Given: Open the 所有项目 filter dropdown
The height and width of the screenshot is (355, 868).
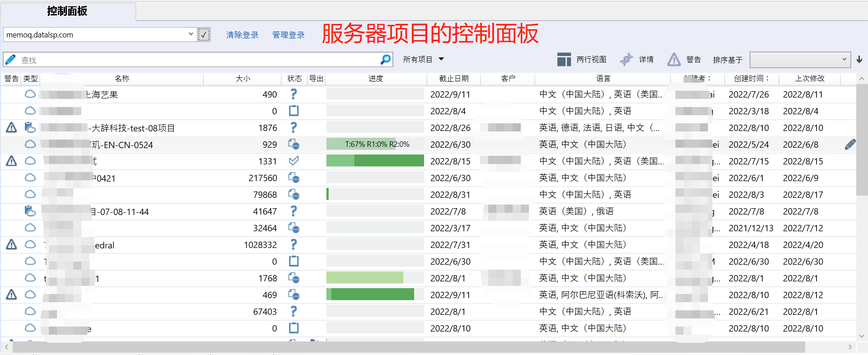Looking at the screenshot, I should coord(424,59).
